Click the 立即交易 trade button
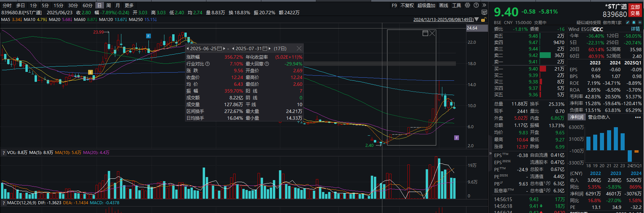Viewport: 644px width, 213px height. 635,10
